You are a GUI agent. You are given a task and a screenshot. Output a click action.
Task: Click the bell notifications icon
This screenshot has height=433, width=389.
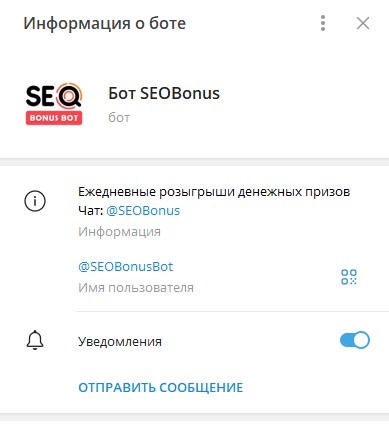click(x=35, y=340)
